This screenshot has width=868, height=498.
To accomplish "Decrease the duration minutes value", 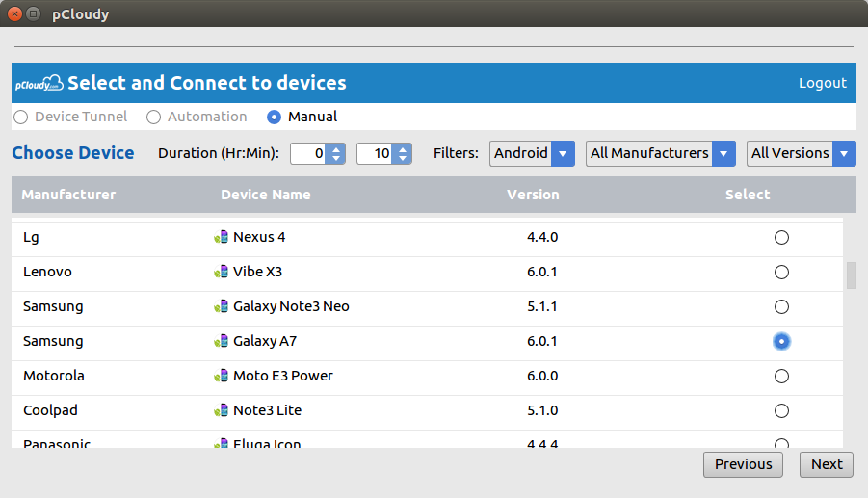I will pos(402,159).
